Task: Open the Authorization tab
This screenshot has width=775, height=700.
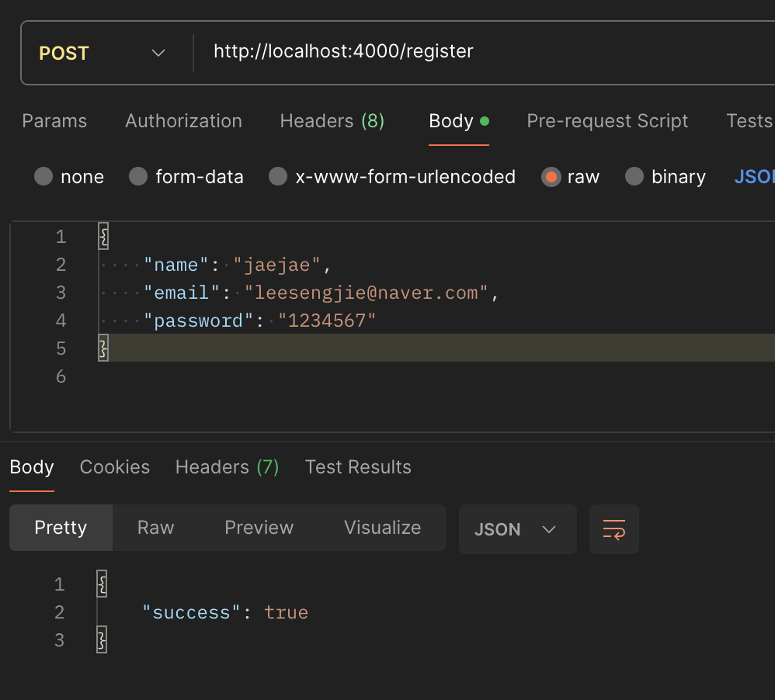Action: tap(183, 121)
